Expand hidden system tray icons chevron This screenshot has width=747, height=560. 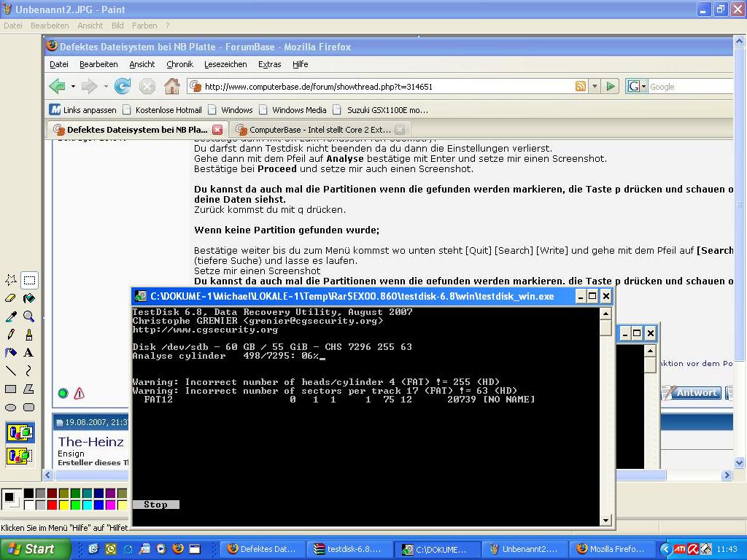666,549
